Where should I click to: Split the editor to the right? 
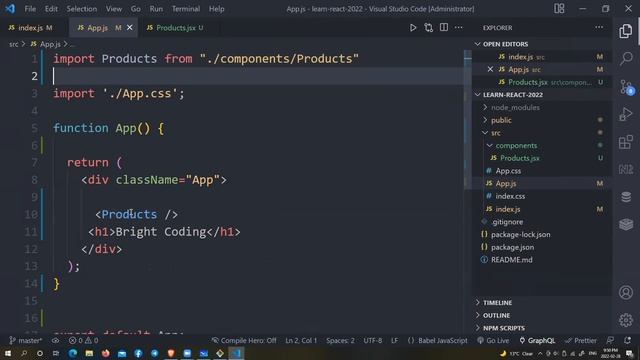click(444, 27)
